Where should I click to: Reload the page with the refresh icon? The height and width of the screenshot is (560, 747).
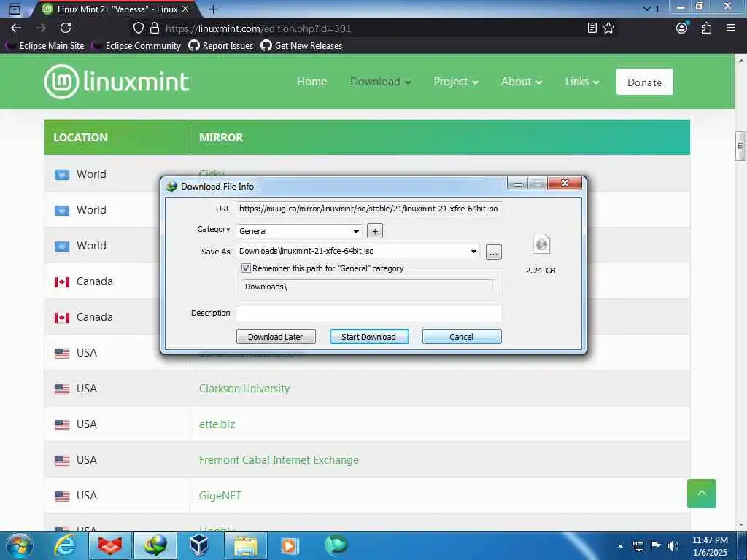click(x=66, y=28)
